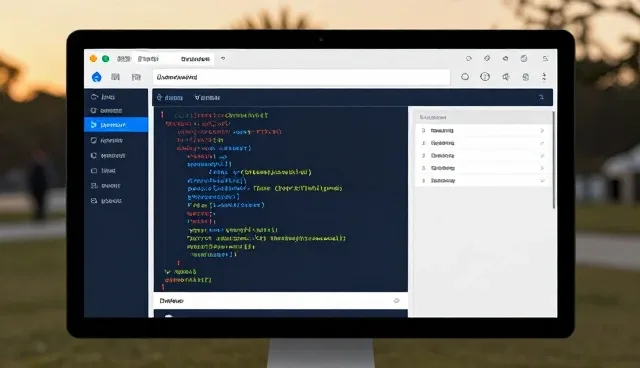Image resolution: width=640 pixels, height=368 pixels.
Task: Switch to the inactive gray window tab
Action: point(148,59)
